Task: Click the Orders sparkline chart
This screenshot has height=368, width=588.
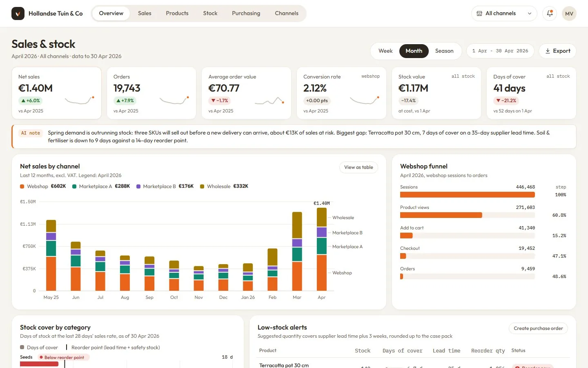Action: 174,100
